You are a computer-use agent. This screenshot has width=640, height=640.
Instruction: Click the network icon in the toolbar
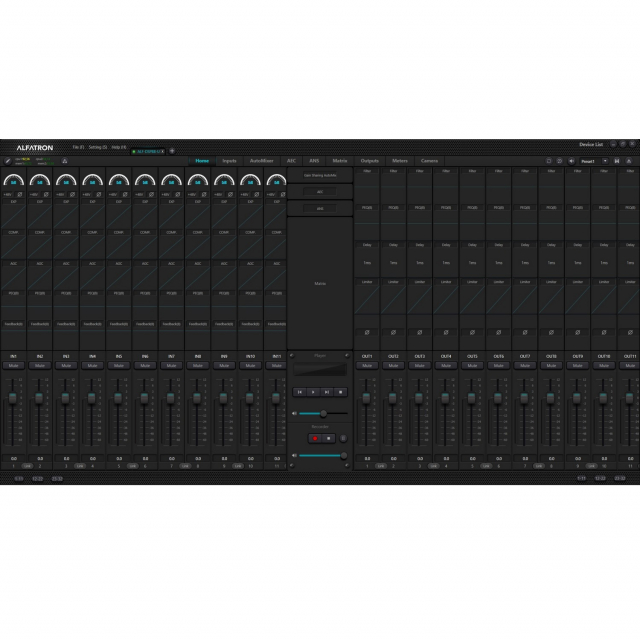(66, 161)
